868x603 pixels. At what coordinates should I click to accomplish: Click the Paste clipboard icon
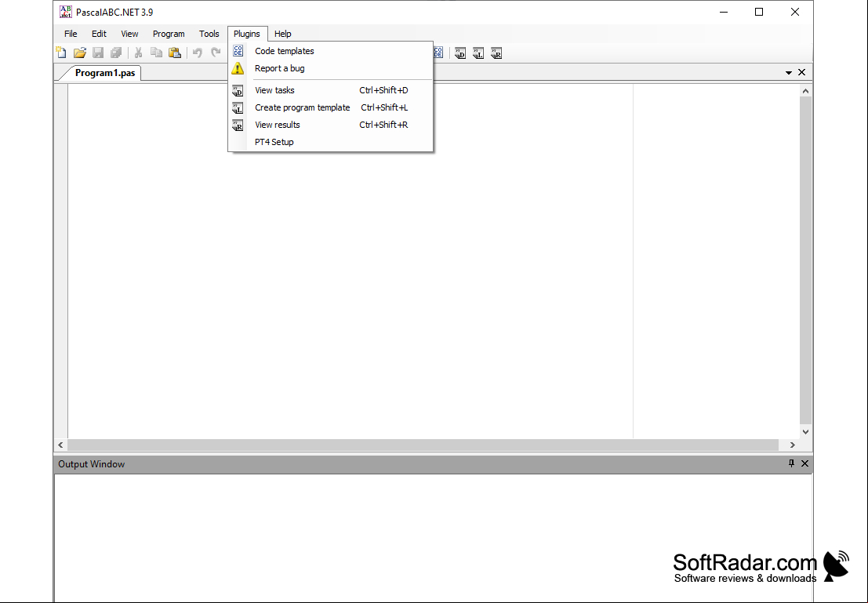[175, 53]
